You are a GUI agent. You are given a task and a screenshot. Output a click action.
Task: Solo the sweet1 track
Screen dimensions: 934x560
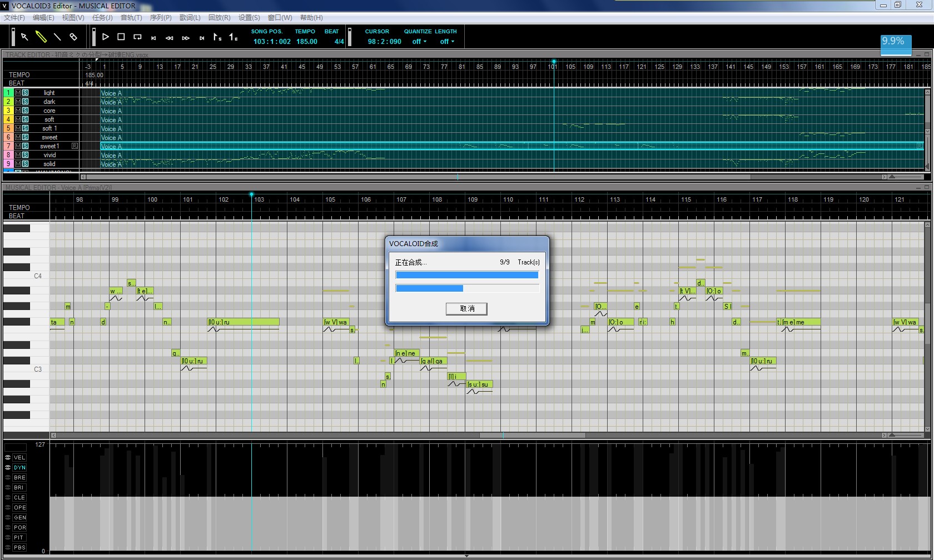tap(26, 146)
